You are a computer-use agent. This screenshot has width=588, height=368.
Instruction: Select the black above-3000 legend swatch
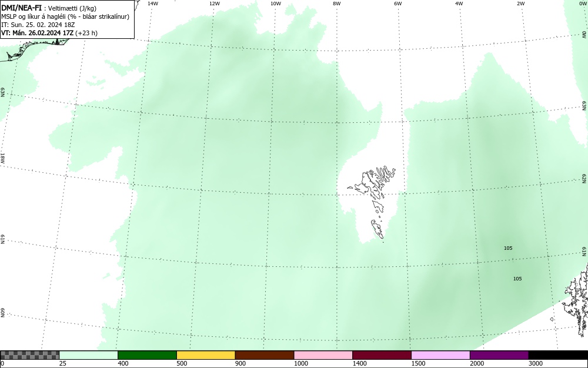[558, 355]
